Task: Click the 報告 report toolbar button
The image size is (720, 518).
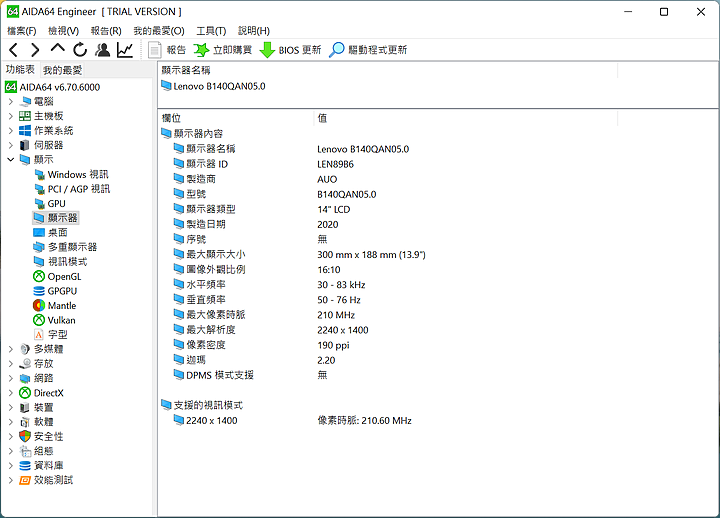Action: pos(167,50)
